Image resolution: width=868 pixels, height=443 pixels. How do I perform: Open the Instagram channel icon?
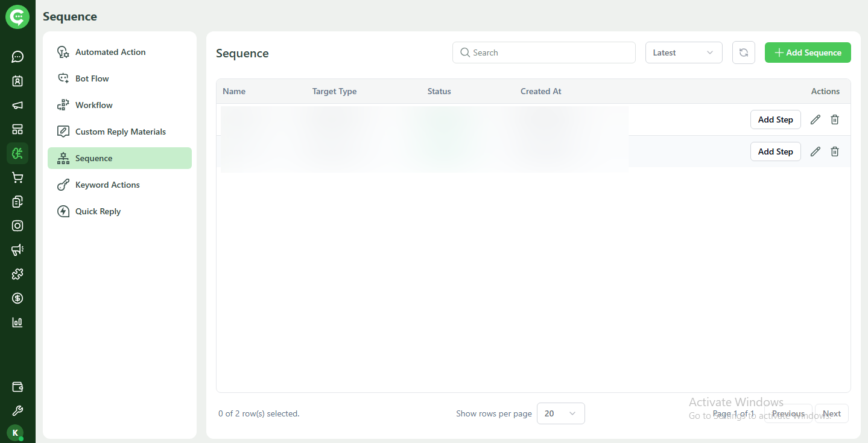[x=17, y=225]
